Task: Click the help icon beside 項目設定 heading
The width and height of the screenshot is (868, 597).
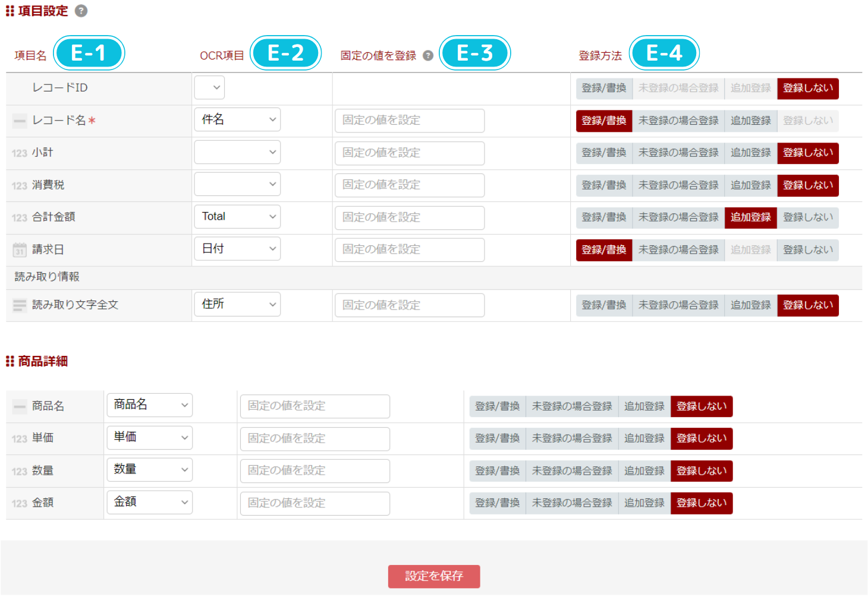Action: 81,11
